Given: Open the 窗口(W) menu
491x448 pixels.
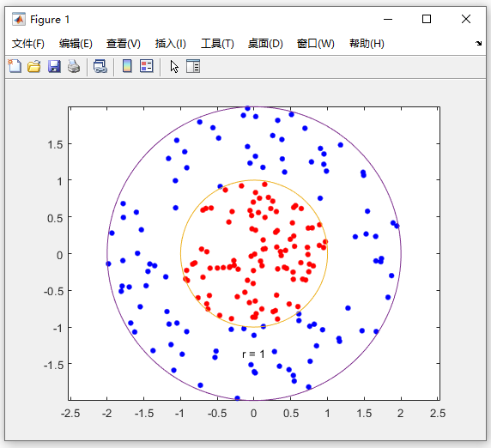Looking at the screenshot, I should (316, 44).
